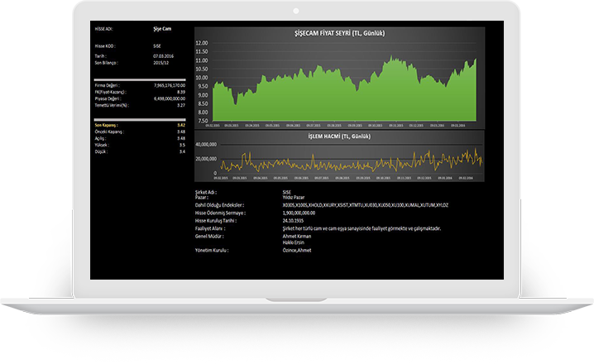Select the name 'Ahmet Kırman'

click(297, 237)
